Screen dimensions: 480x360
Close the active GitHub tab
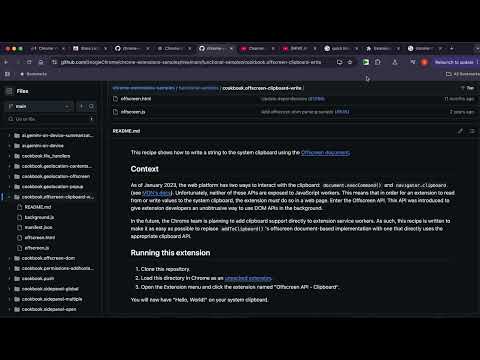[231, 48]
